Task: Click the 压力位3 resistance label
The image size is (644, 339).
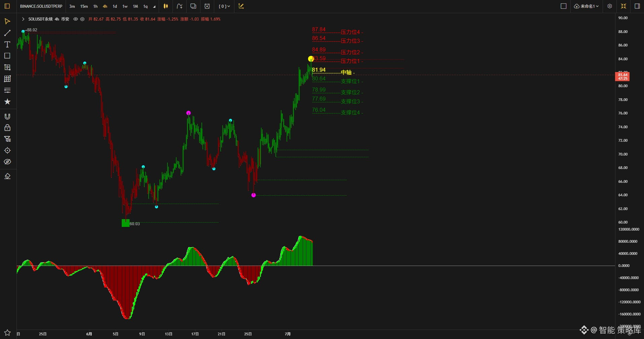Action: pyautogui.click(x=350, y=41)
